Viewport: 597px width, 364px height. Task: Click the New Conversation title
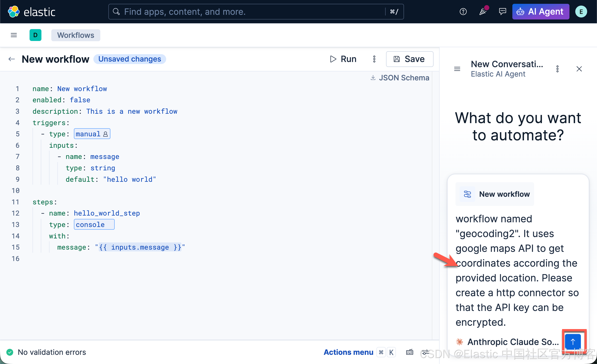pos(507,64)
